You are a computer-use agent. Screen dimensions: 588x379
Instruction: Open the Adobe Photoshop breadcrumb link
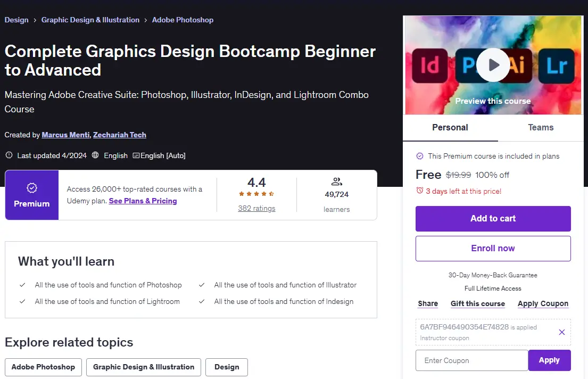point(183,20)
